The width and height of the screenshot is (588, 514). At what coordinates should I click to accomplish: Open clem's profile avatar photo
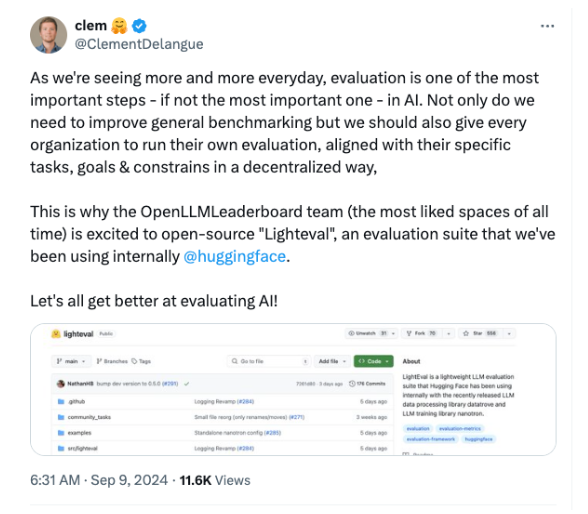point(48,35)
